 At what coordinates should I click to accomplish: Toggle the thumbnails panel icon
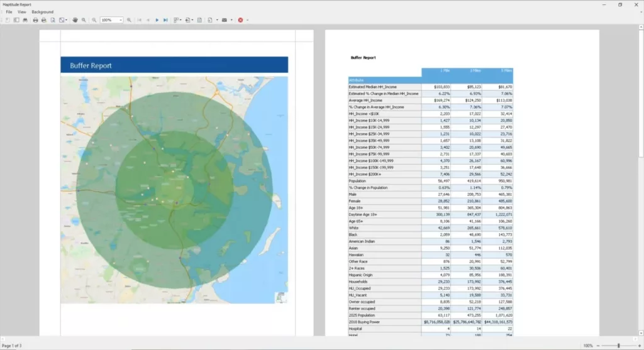tap(16, 20)
